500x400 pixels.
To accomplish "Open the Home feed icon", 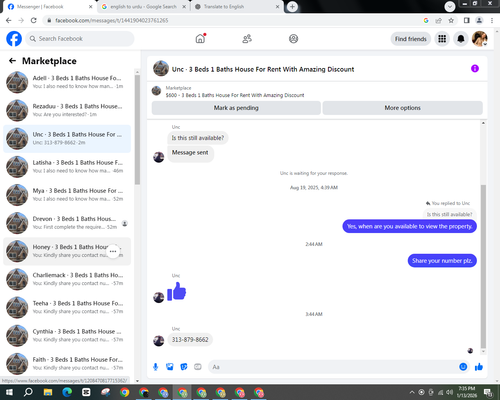I will [x=200, y=39].
